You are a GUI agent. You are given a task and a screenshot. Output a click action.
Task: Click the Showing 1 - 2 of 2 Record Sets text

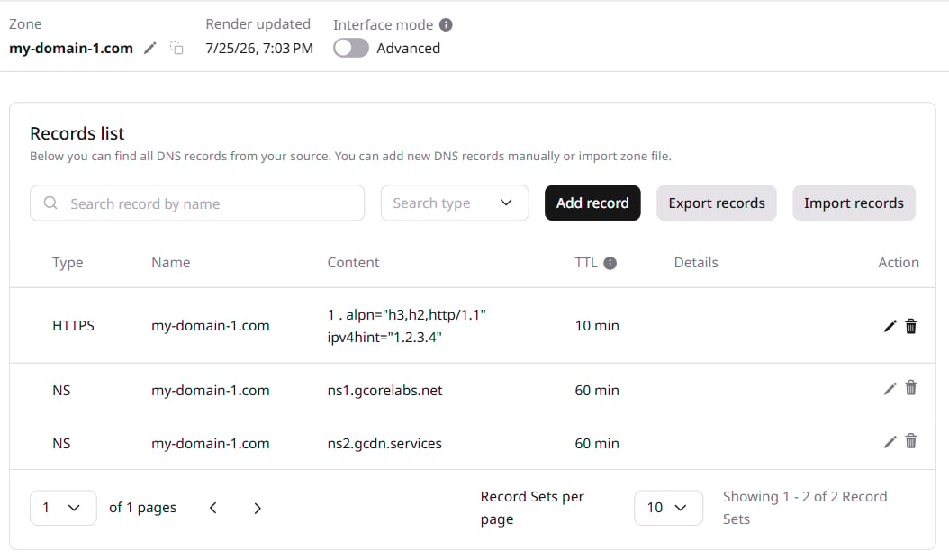pyautogui.click(x=805, y=507)
